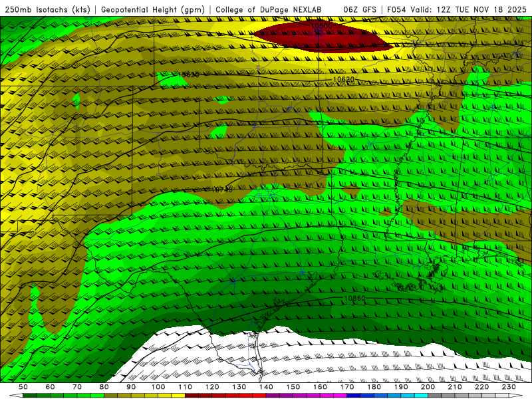Click the "College of DuPage NEXLAB" label
This screenshot has width=532, height=399.
(269, 9)
